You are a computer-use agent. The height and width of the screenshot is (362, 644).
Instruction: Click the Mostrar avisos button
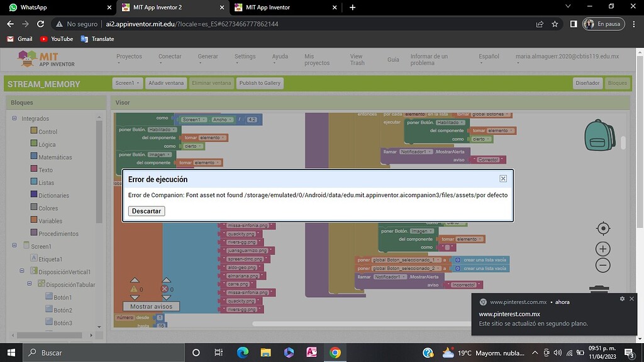click(x=151, y=307)
